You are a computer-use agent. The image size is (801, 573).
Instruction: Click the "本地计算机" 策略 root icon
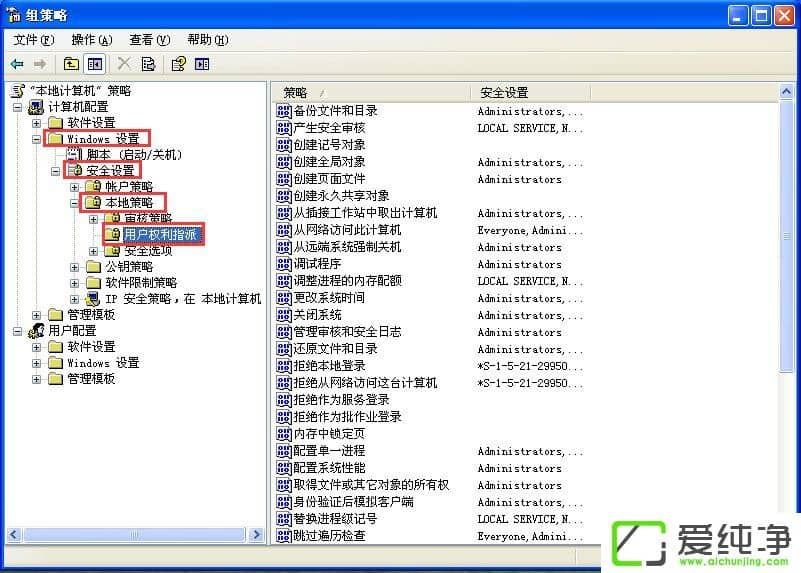tap(18, 91)
